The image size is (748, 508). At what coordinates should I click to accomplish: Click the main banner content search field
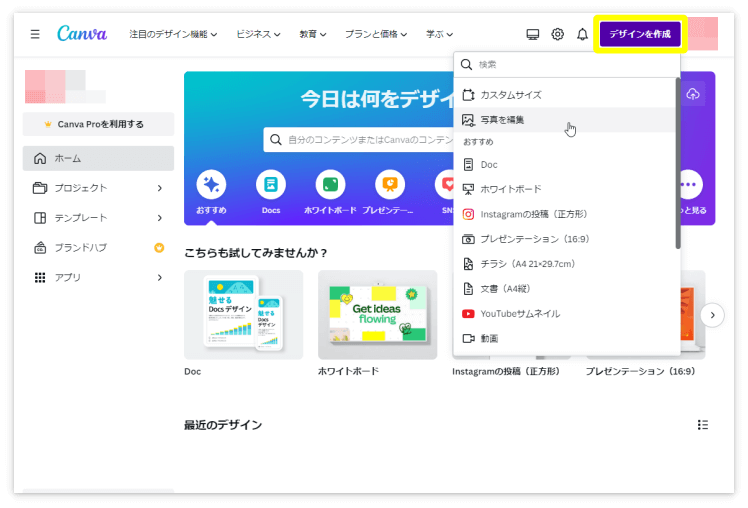coord(359,140)
